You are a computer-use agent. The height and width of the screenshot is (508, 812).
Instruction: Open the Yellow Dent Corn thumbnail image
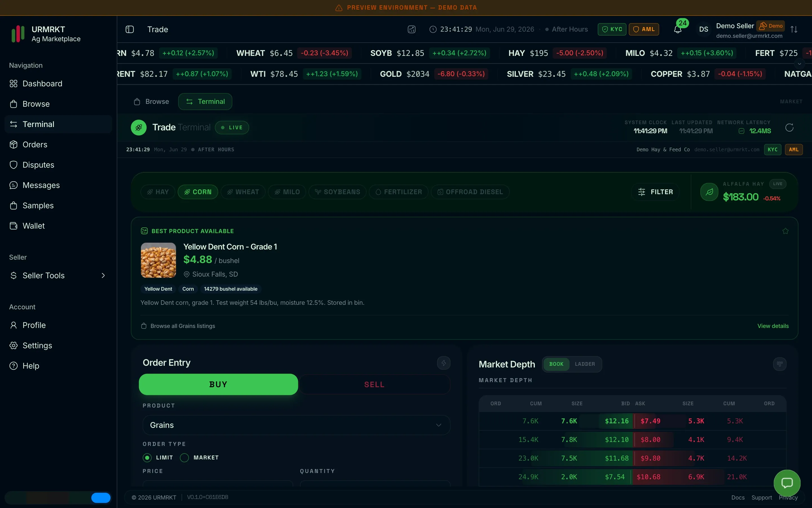pyautogui.click(x=158, y=260)
